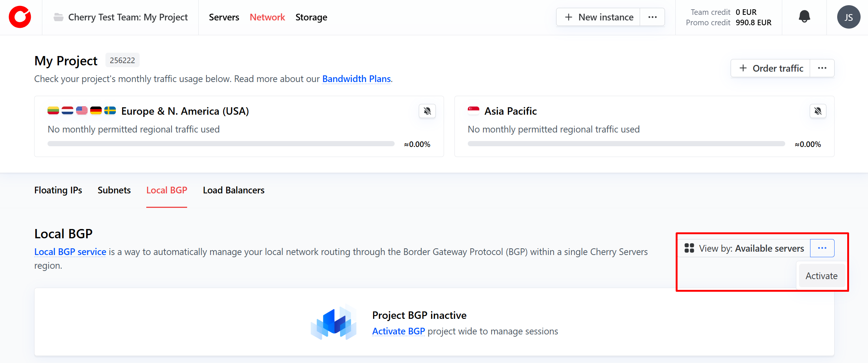Collapse the Local BGP blue ellipsis menu

click(822, 248)
